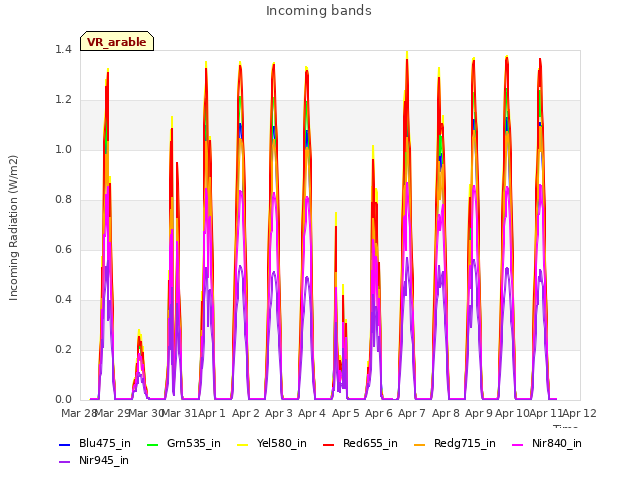This screenshot has height=480, width=640.
Task: Click the 'Incoming bands' chart title
Action: coord(319,11)
